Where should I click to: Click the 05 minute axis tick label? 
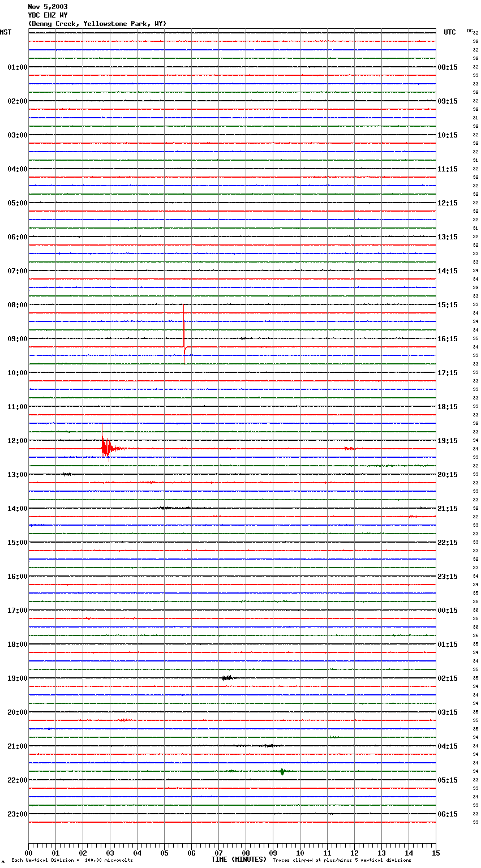pyautogui.click(x=164, y=853)
